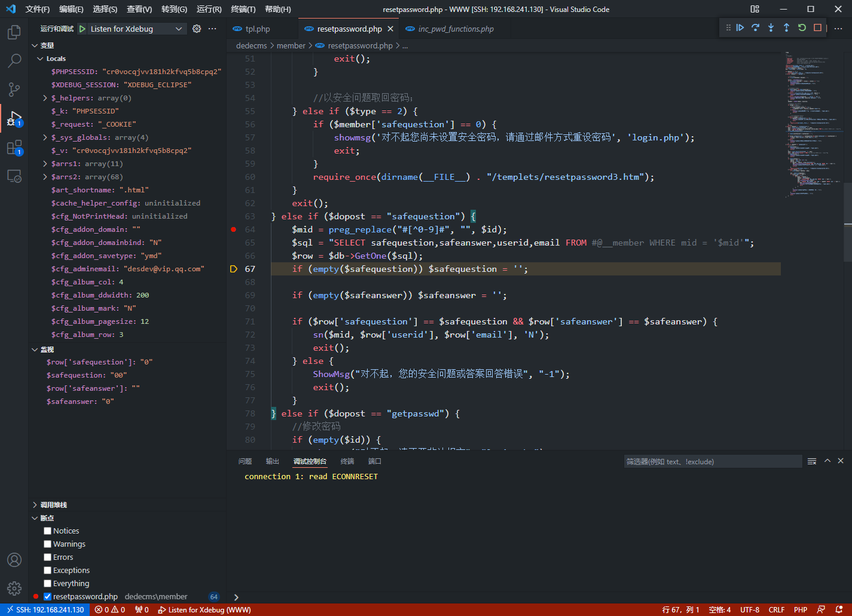Open Source Control in activity bar
Image resolution: width=852 pixels, height=616 pixels.
pos(14,89)
